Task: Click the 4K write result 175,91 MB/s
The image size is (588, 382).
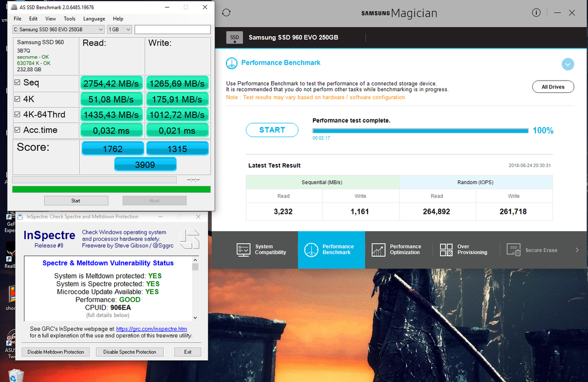Action: [x=177, y=99]
